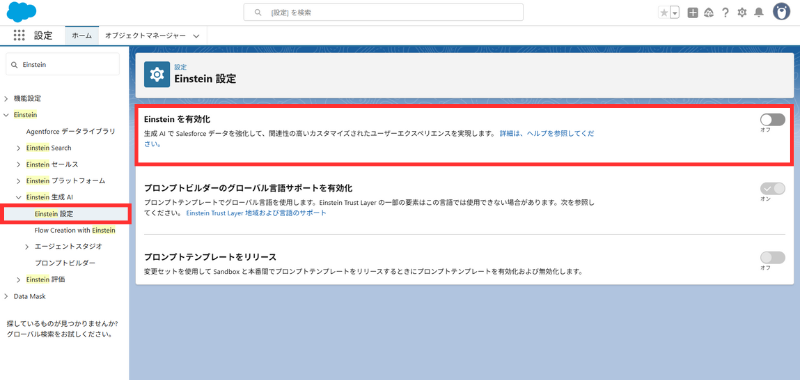Focus the Quick Find box containing Einstein
The image size is (800, 380).
(62, 65)
